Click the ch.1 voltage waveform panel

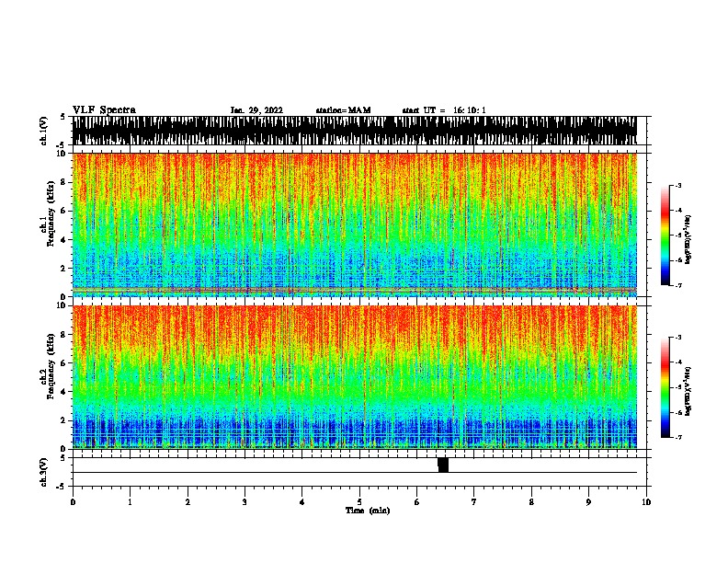(355, 131)
